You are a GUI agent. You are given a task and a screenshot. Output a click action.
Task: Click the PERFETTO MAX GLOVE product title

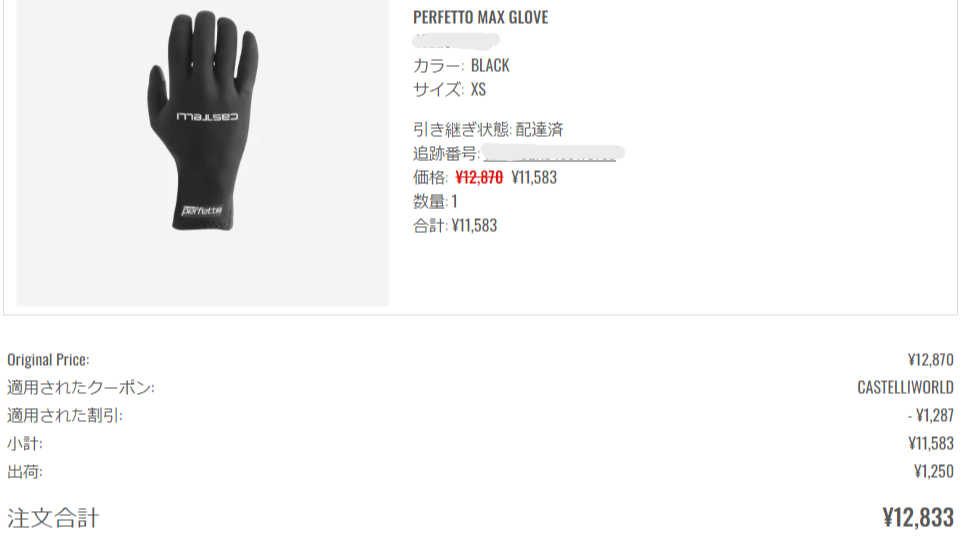click(480, 17)
